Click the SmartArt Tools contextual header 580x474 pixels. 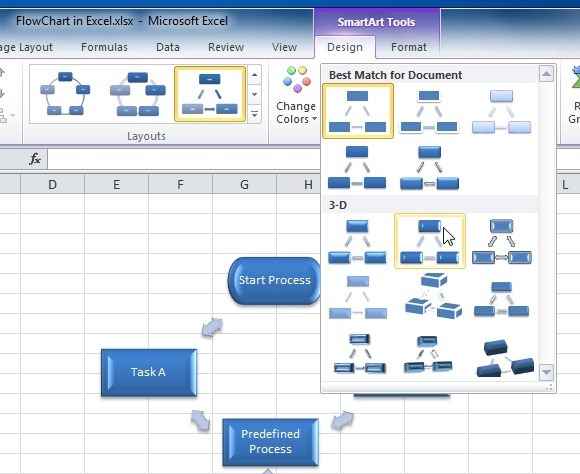376,22
